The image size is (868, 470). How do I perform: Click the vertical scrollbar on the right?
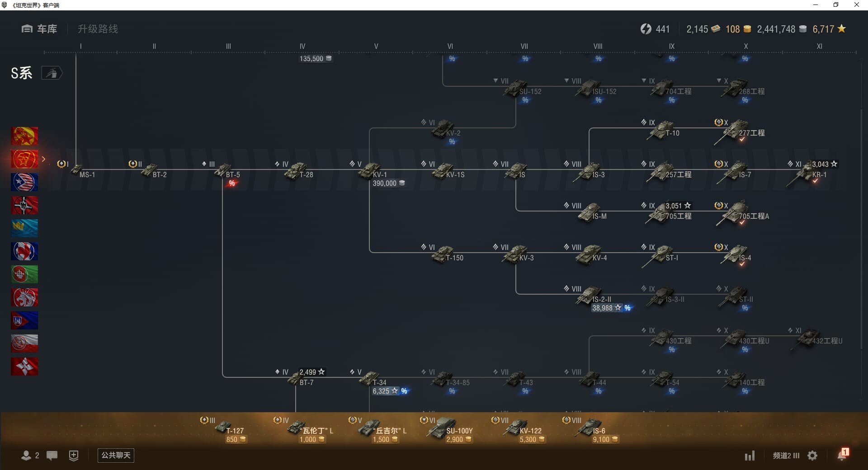861,226
